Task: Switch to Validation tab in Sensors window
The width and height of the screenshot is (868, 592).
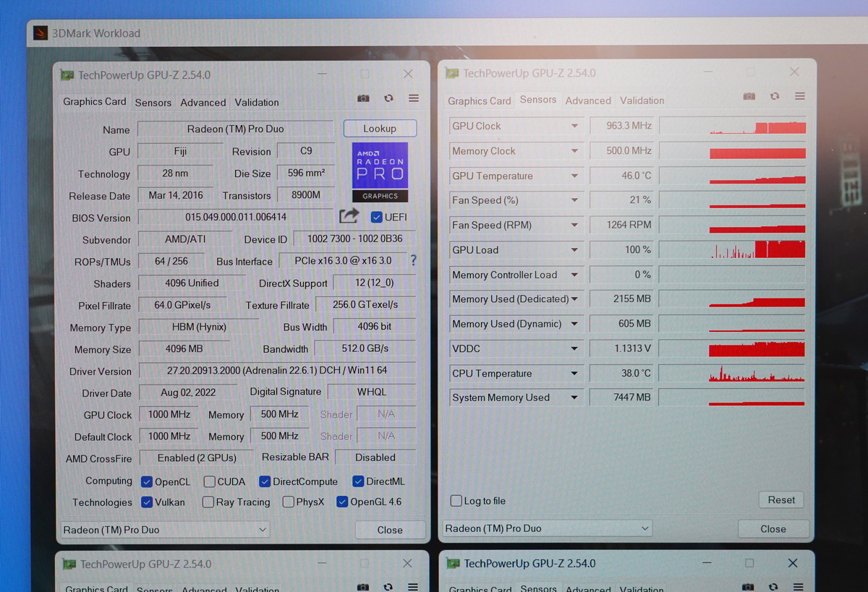Action: click(642, 100)
